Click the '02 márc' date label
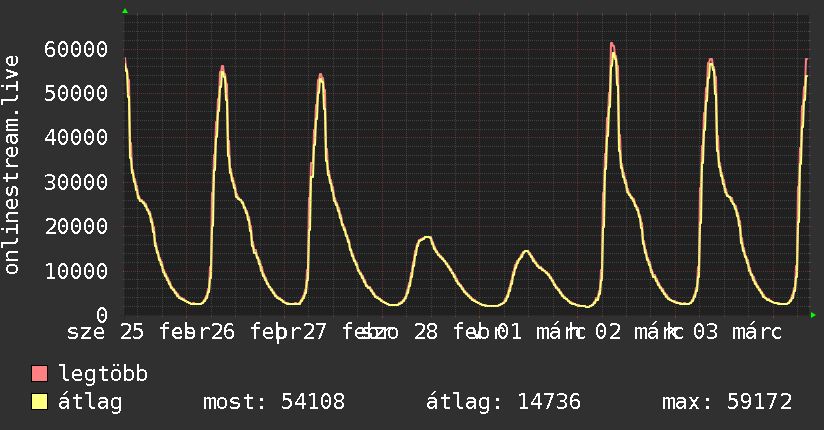Viewport: 824px width, 430px height. (638, 332)
